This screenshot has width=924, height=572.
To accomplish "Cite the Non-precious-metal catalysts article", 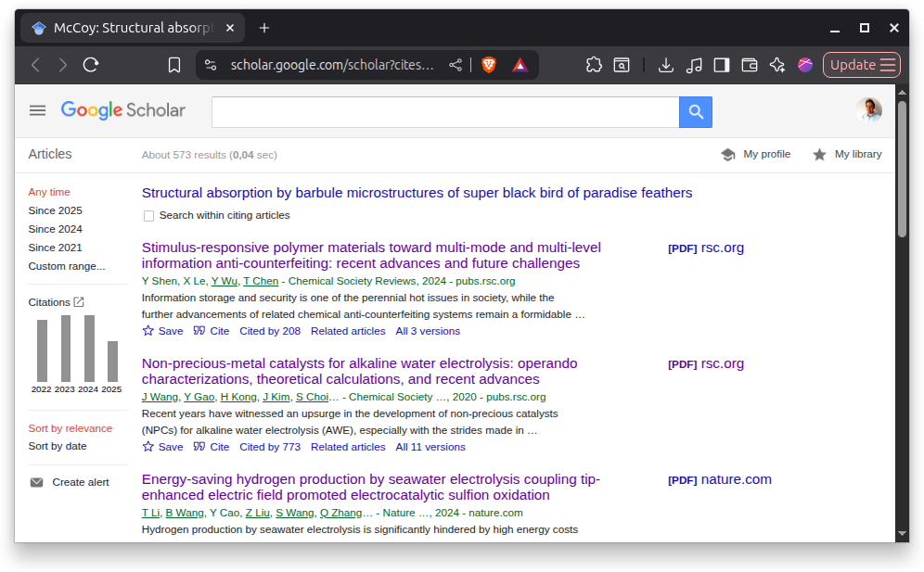I will pyautogui.click(x=212, y=447).
